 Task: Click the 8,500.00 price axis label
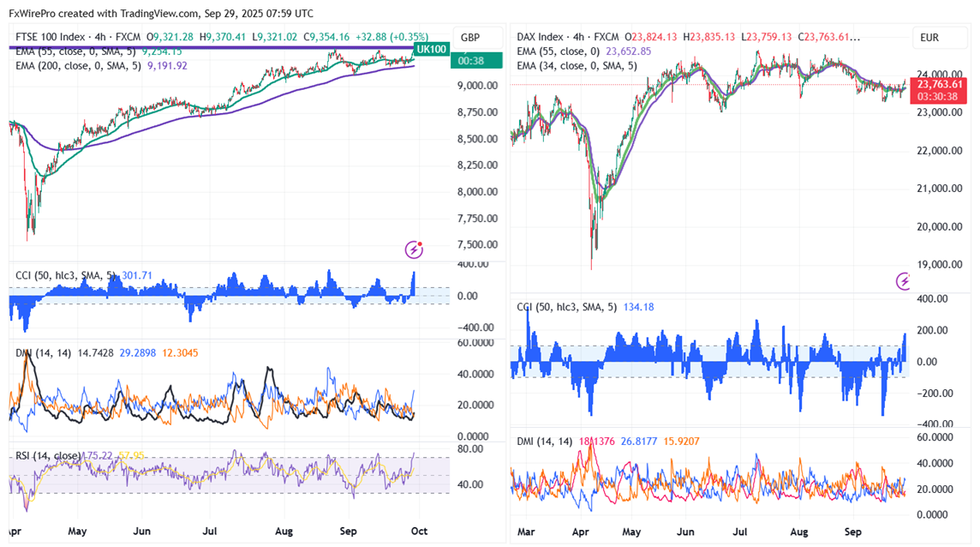pyautogui.click(x=477, y=139)
